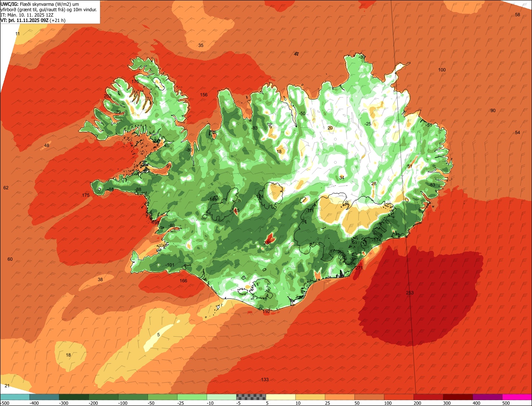Click the value 5 in the pale yellow patch
Viewport: 532px width, 406px height.
[x=158, y=335]
